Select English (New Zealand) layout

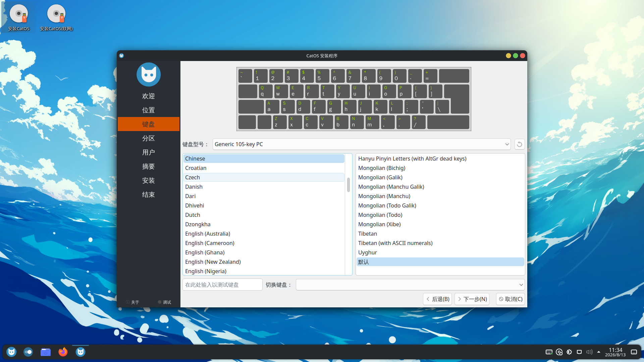[x=264, y=262]
